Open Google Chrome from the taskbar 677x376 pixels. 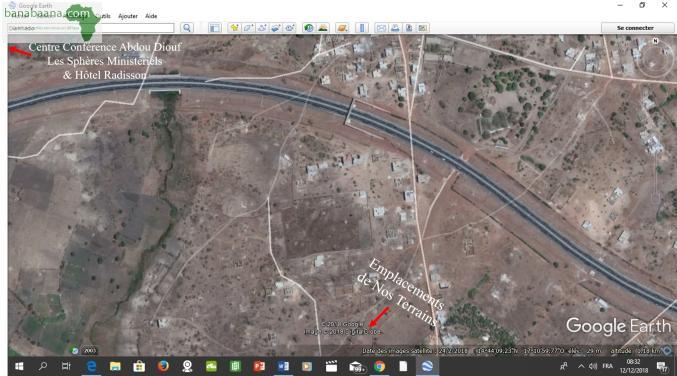point(380,367)
